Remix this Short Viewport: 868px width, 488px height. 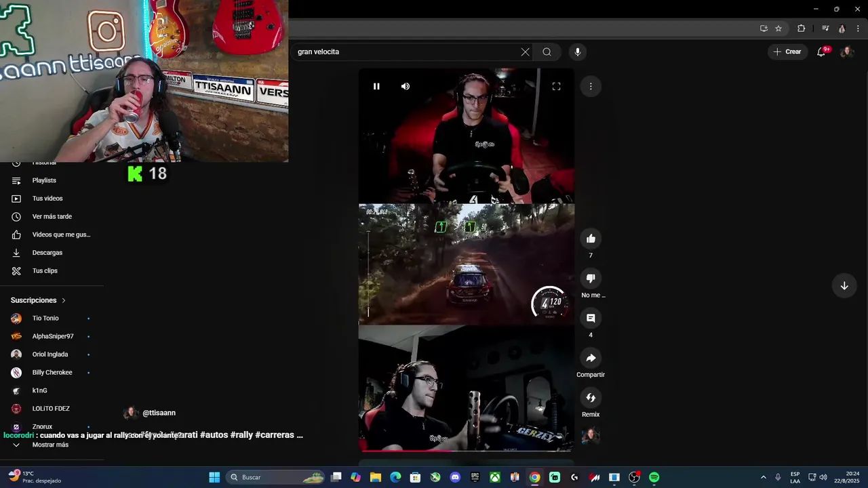[591, 398]
